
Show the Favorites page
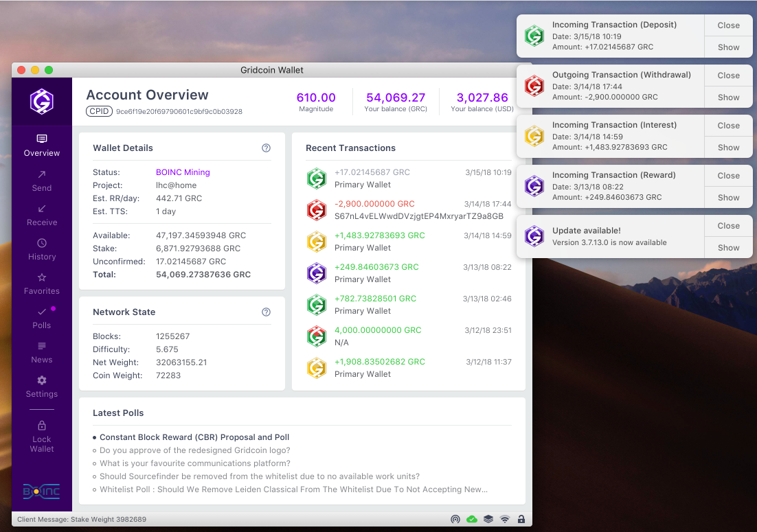[42, 284]
